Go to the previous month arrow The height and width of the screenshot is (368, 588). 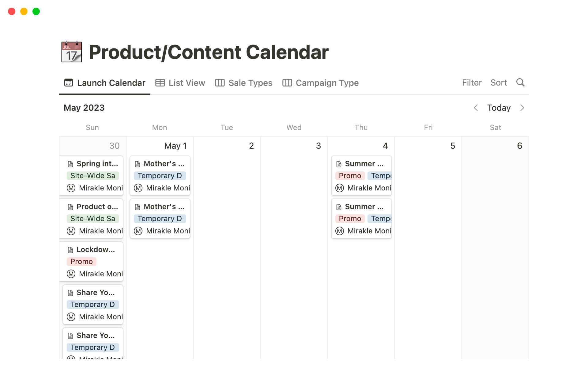[476, 108]
